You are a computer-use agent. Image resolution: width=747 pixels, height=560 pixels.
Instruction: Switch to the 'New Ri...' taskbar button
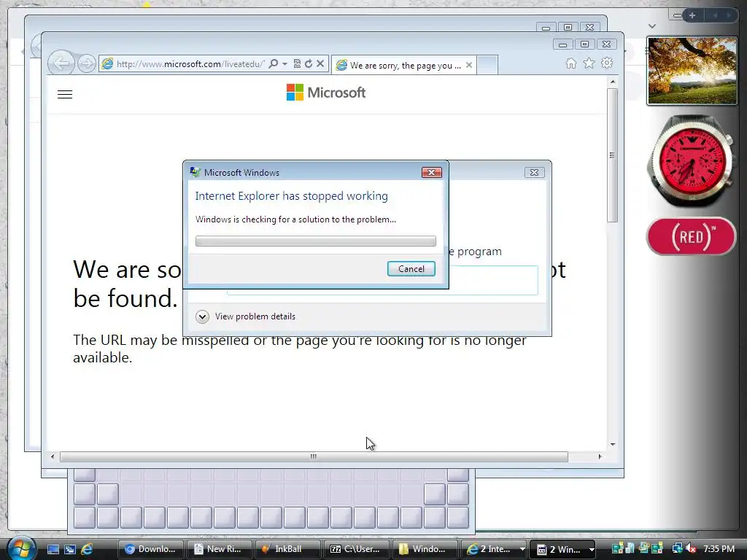point(219,549)
